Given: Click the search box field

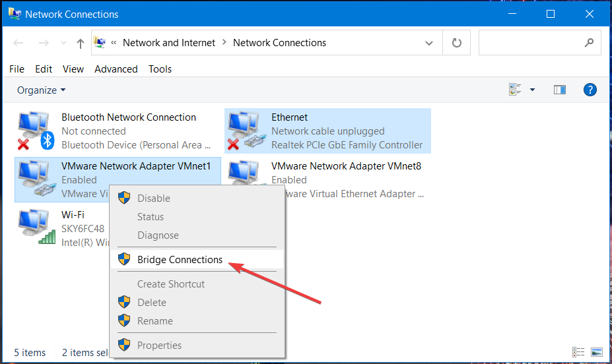Looking at the screenshot, I should click(x=531, y=43).
